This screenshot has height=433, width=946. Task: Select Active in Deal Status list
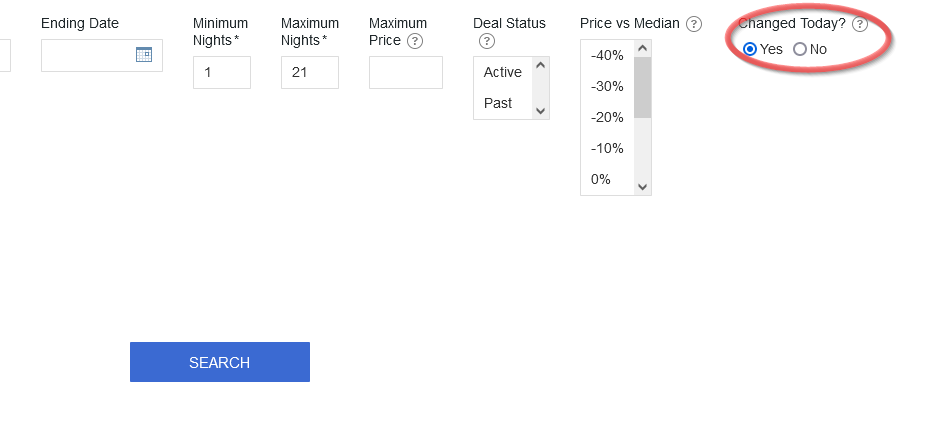click(503, 72)
